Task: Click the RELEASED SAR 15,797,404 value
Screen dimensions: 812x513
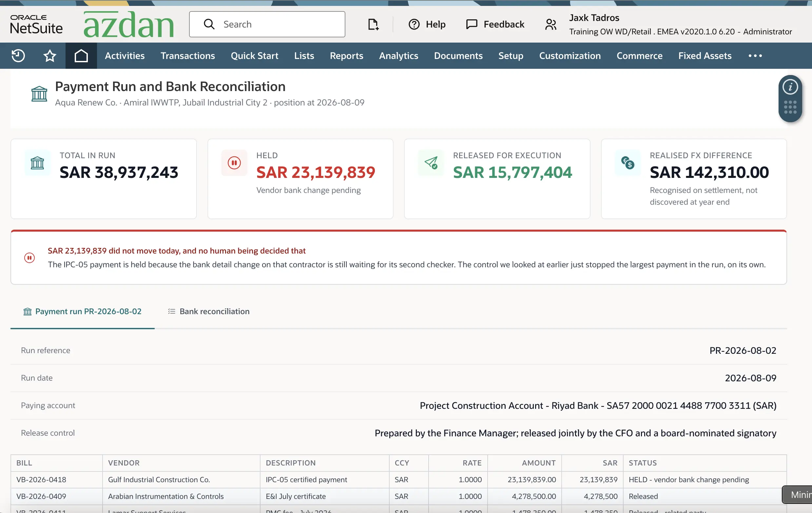Action: tap(512, 172)
